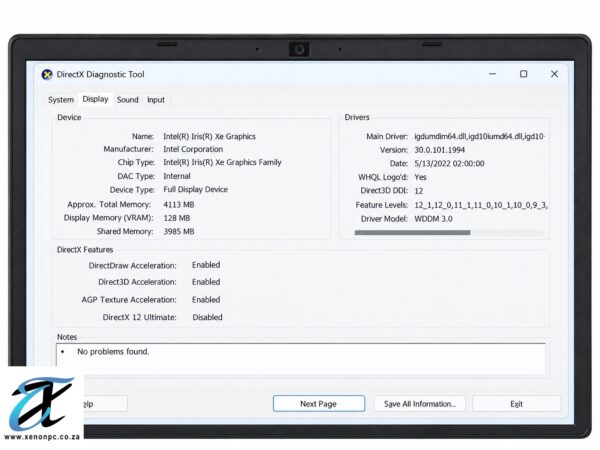Click the Display Memory (VRAM) label
The height and width of the screenshot is (450, 600).
point(108,218)
